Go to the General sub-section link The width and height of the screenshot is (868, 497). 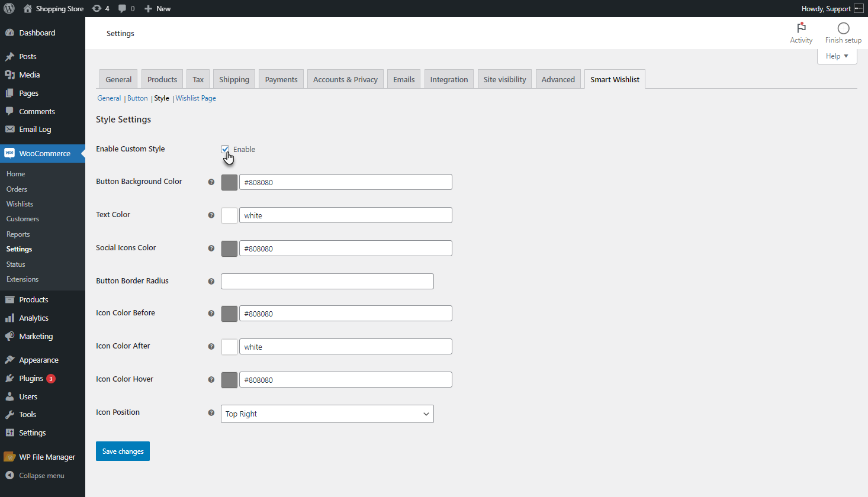109,98
